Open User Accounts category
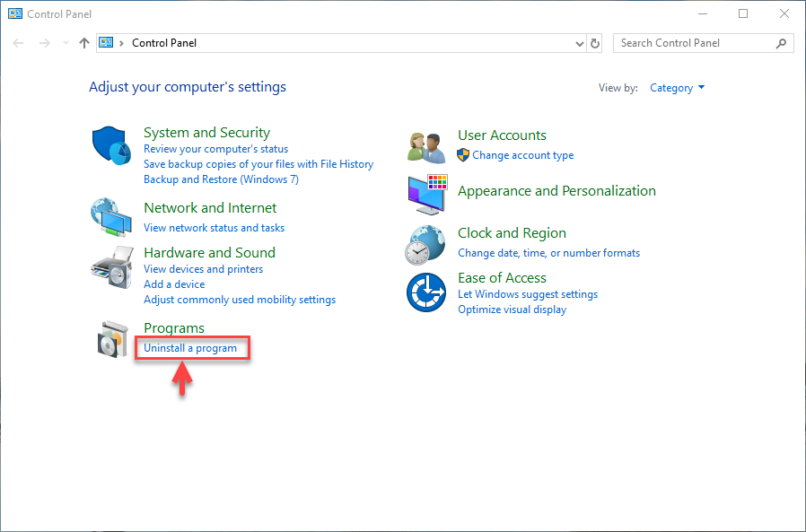Image resolution: width=806 pixels, height=532 pixels. [x=503, y=135]
